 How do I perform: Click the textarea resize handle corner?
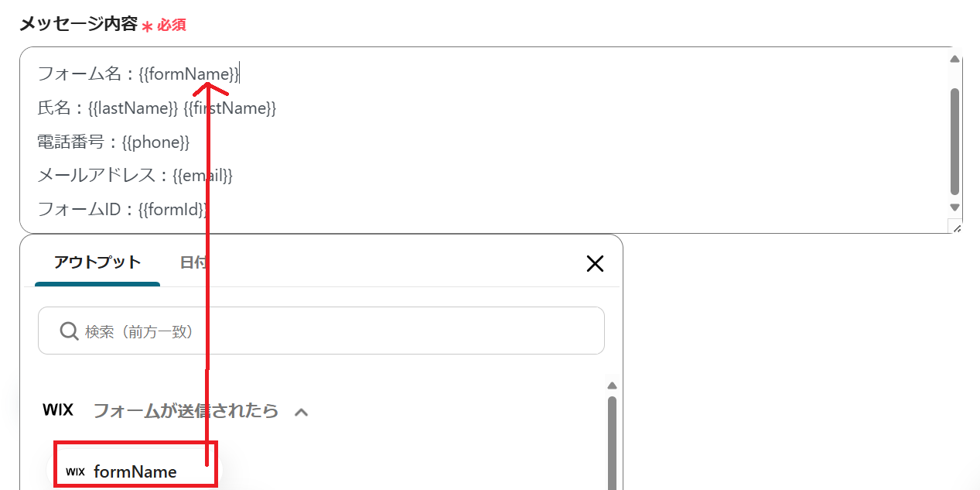click(955, 227)
